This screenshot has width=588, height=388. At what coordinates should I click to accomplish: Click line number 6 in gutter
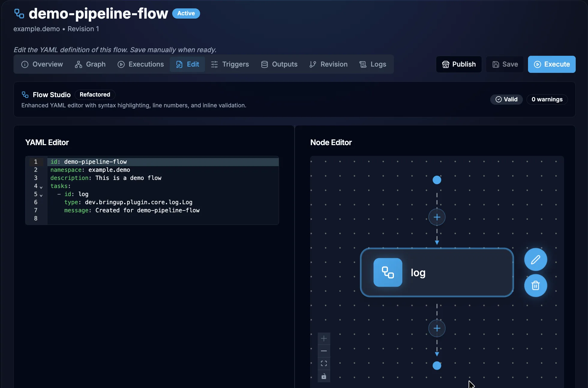pos(36,202)
